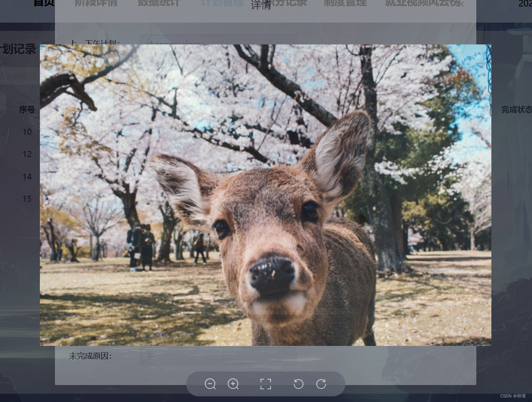Click the CSDN @仰准 watermark link

point(513,396)
